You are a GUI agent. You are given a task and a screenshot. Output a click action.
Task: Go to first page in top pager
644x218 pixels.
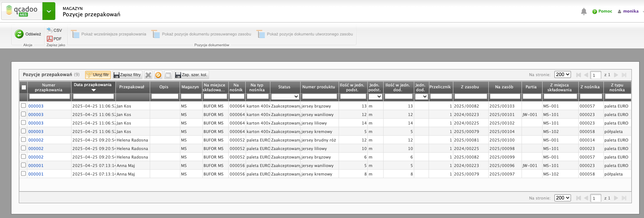pyautogui.click(x=578, y=75)
